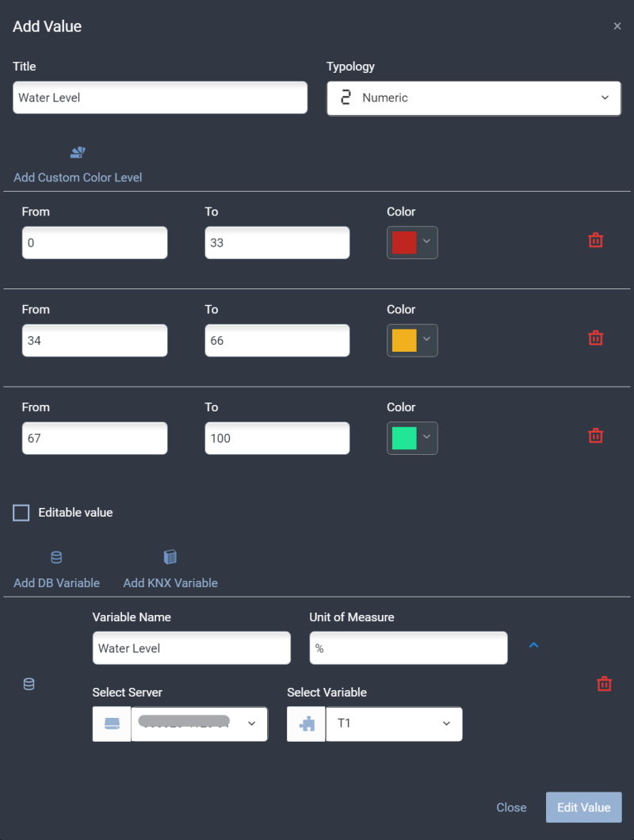This screenshot has width=634, height=840.
Task: Click the Title input field
Action: [x=160, y=98]
